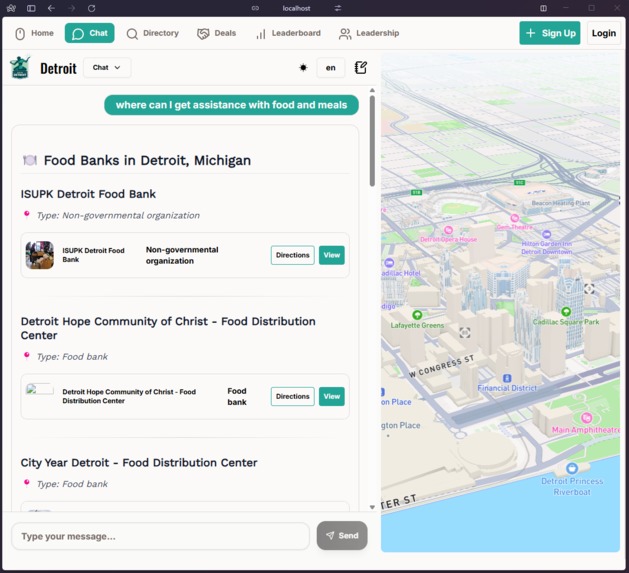This screenshot has width=629, height=573.
Task: Click the Hilton Garden Inn map marker
Action: pyautogui.click(x=547, y=234)
